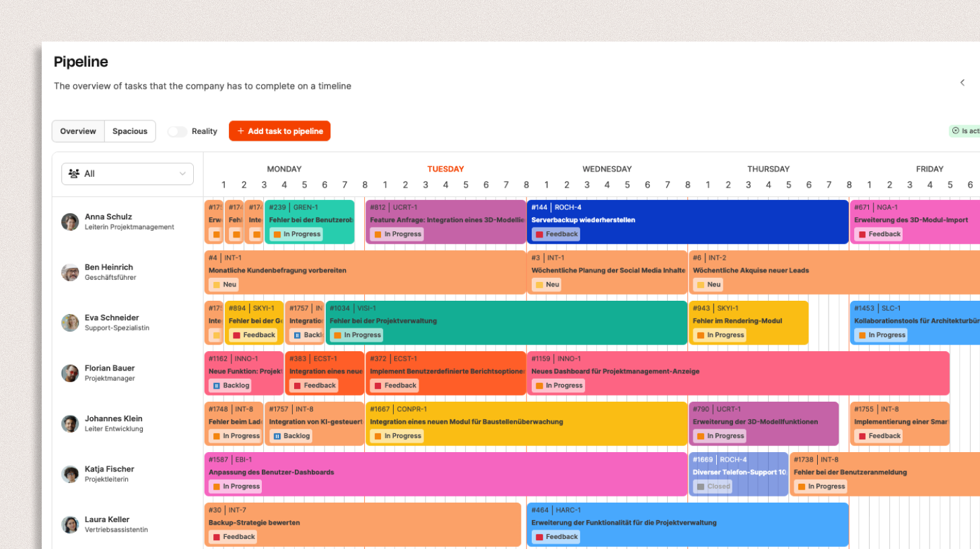Click Anna Schulz's avatar
The image size is (980, 549).
click(x=70, y=222)
